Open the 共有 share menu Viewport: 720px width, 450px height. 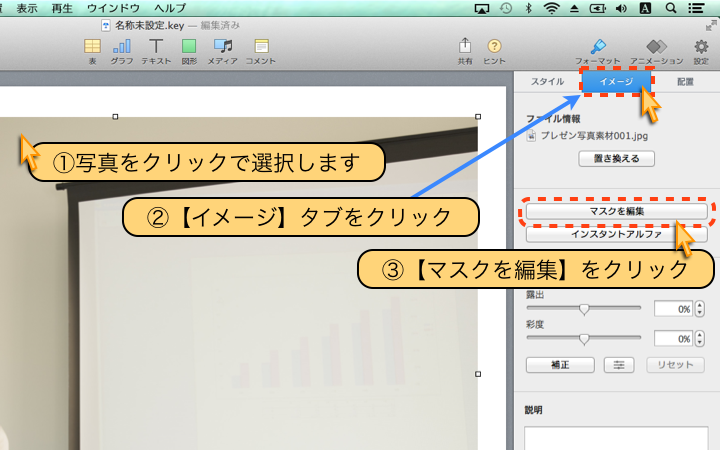[x=465, y=51]
